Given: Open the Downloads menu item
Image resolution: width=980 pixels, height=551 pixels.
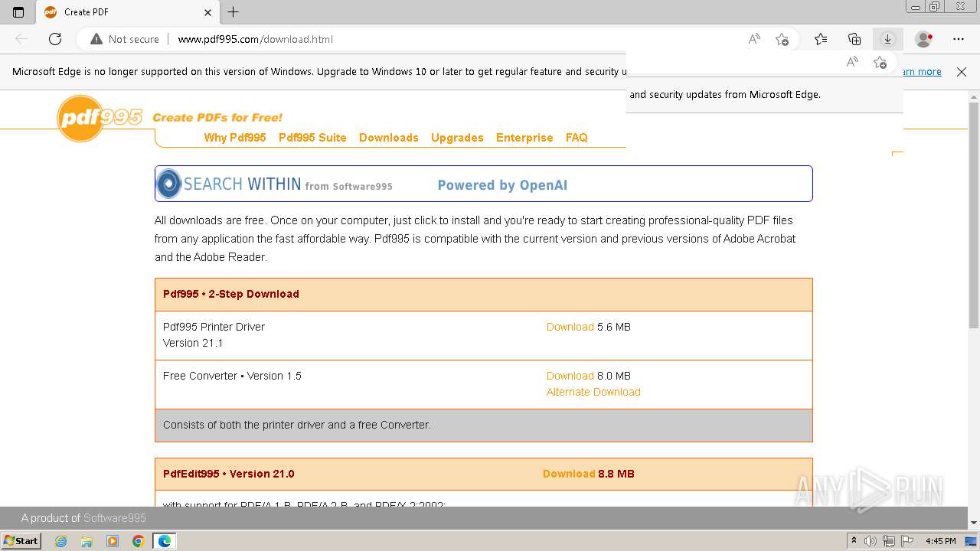Looking at the screenshot, I should (389, 138).
